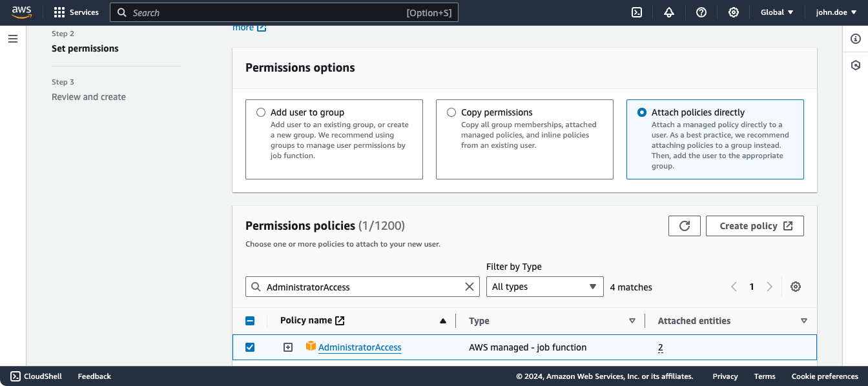Refresh the permissions policies list
The height and width of the screenshot is (386, 868).
click(x=685, y=226)
